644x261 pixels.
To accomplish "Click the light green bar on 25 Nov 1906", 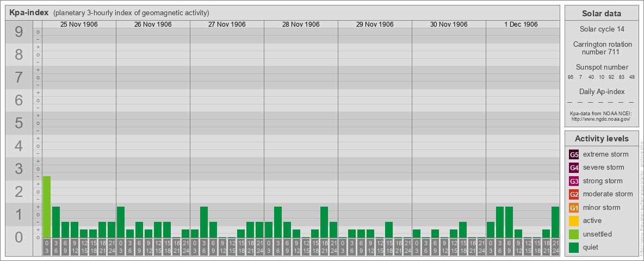I will coord(47,207).
